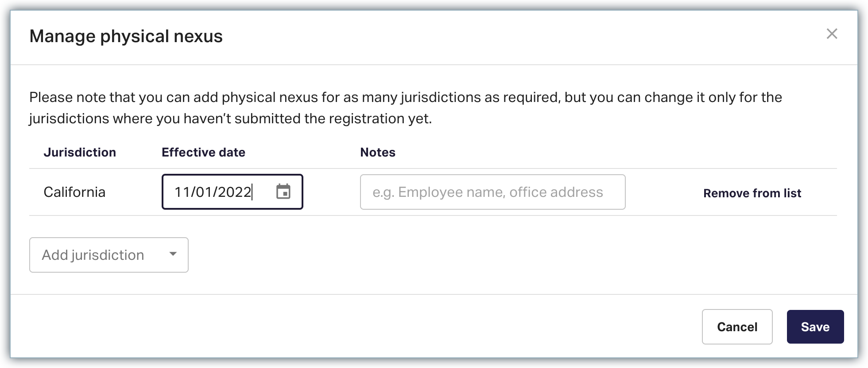Close the Manage physical nexus dialog

click(832, 34)
